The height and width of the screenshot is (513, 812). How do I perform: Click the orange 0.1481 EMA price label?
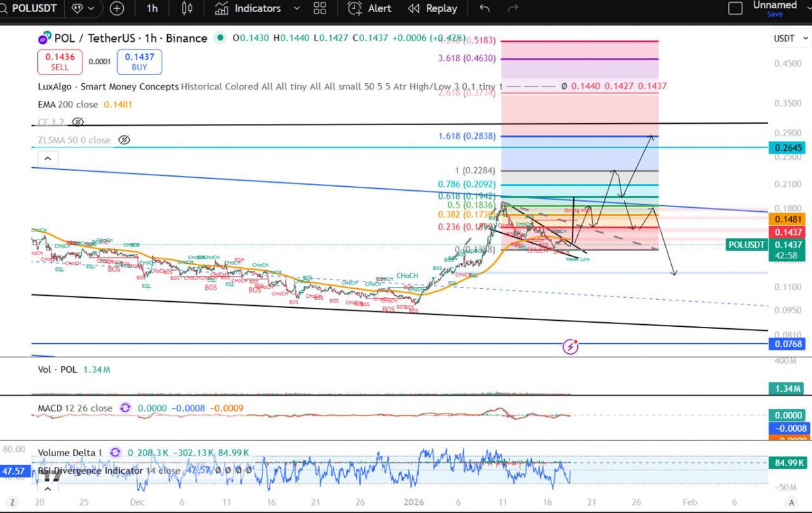[786, 219]
